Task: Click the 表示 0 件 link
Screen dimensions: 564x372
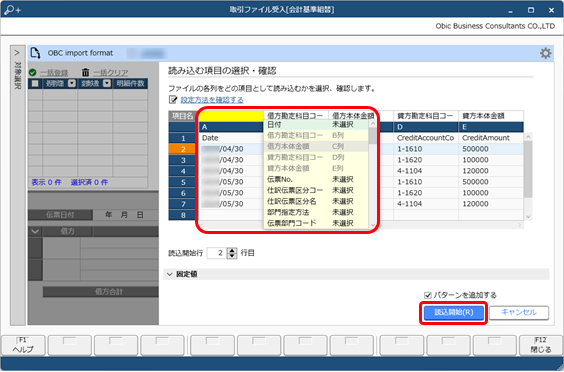Action: tap(46, 182)
